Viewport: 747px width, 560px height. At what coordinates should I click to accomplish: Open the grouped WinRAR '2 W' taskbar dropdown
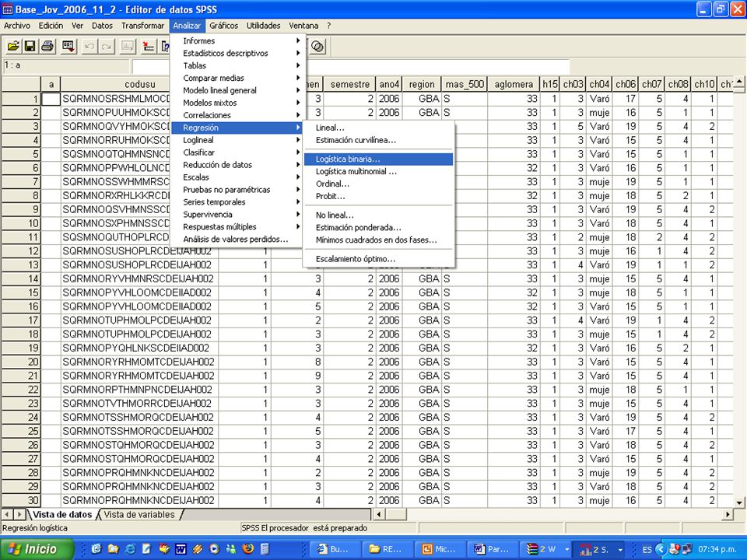coord(566,549)
